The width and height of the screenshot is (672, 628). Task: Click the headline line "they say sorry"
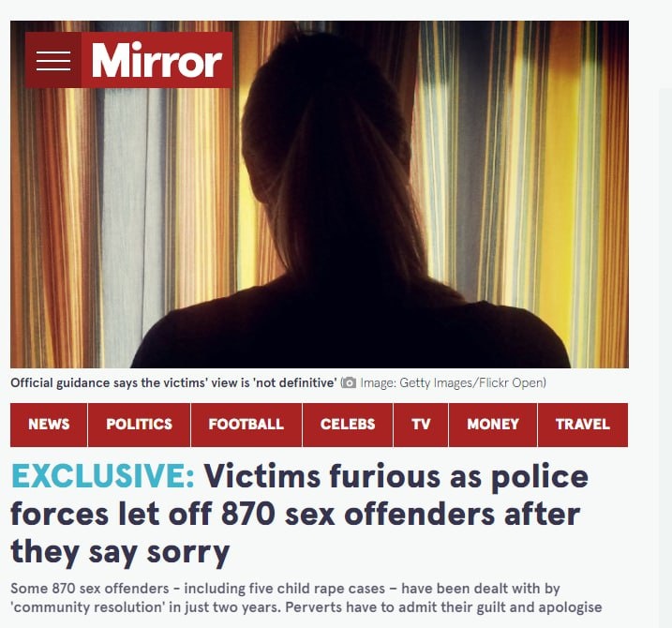click(x=120, y=552)
